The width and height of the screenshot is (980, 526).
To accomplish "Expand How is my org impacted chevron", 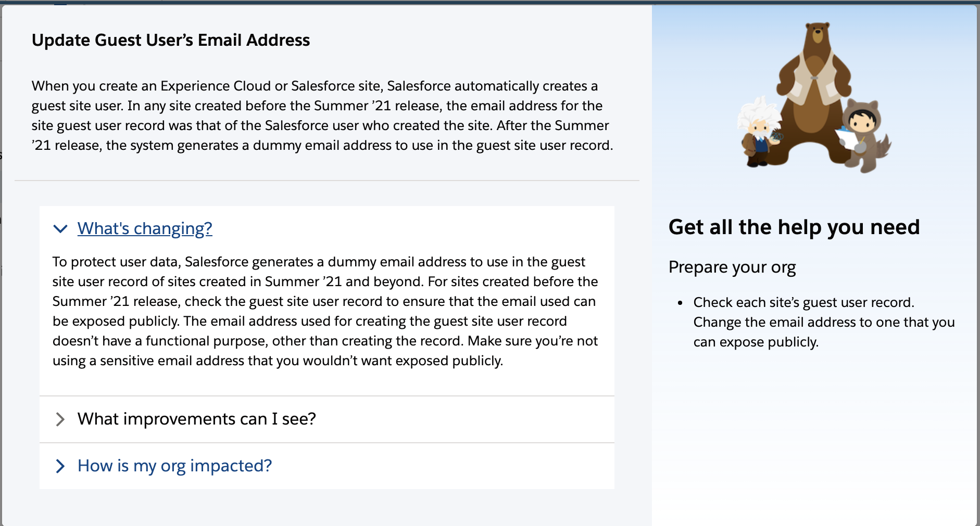I will pyautogui.click(x=60, y=466).
